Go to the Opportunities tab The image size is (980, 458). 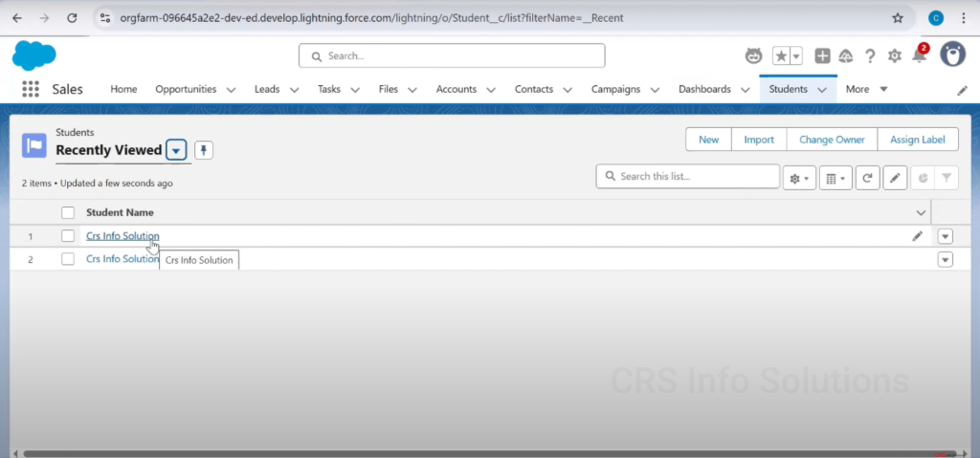pos(186,89)
